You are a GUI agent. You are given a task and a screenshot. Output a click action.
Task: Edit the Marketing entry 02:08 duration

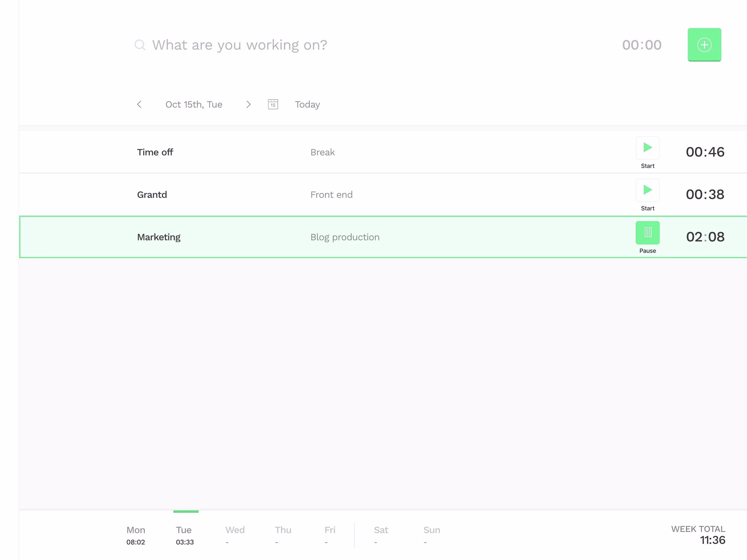(705, 237)
